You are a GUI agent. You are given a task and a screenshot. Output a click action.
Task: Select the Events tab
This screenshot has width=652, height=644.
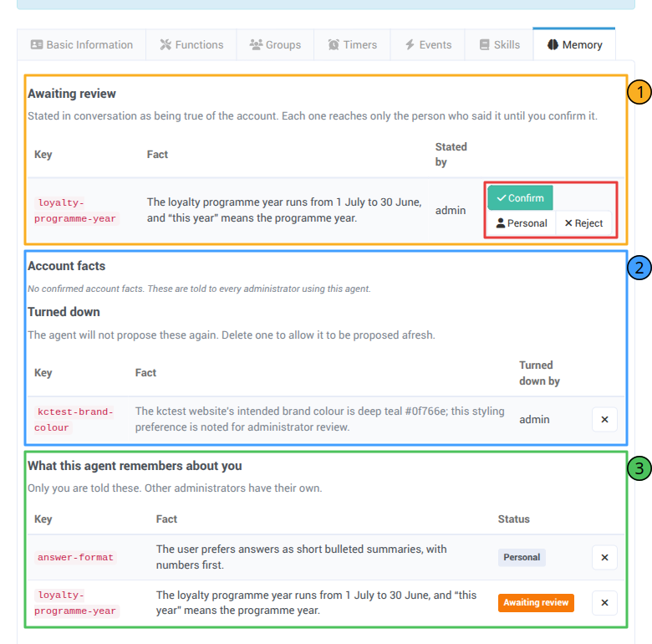(x=428, y=45)
